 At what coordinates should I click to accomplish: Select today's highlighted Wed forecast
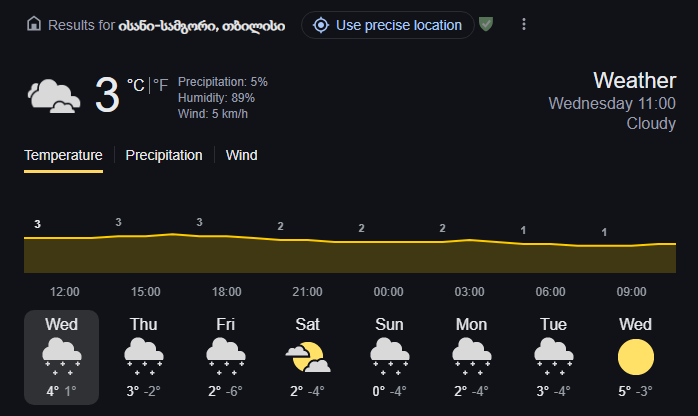point(61,357)
